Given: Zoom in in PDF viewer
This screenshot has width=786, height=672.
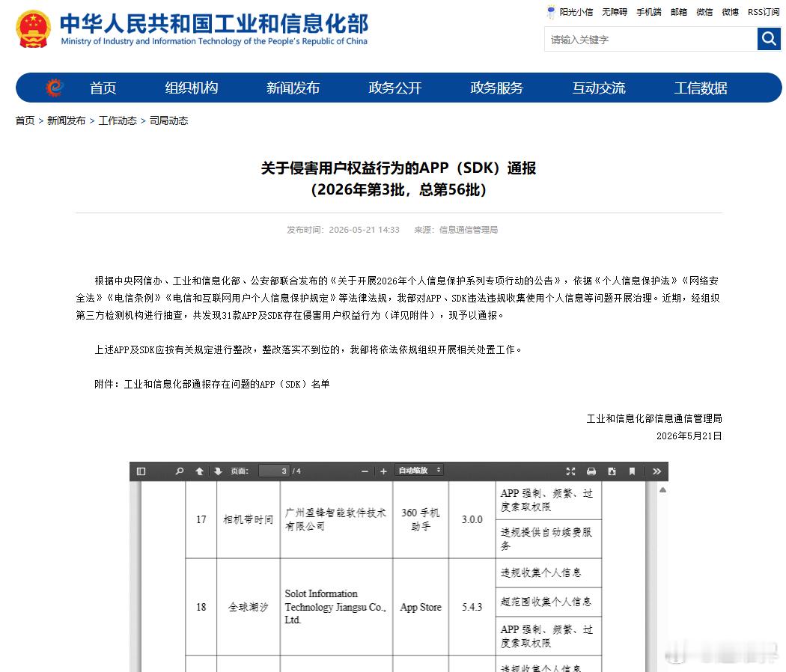Looking at the screenshot, I should click(x=383, y=471).
